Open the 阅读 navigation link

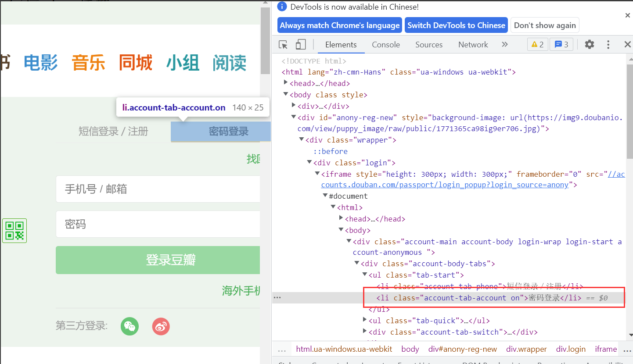point(230,63)
